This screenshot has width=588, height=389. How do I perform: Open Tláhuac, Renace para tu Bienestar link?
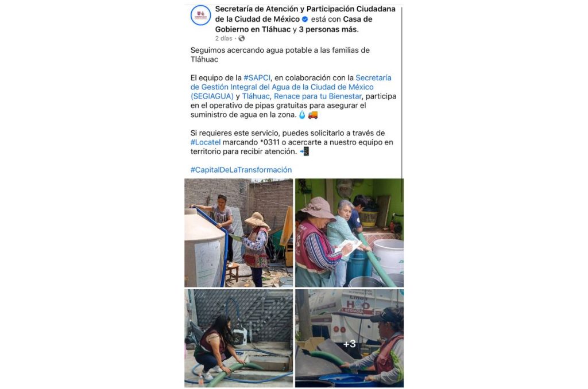coord(302,96)
